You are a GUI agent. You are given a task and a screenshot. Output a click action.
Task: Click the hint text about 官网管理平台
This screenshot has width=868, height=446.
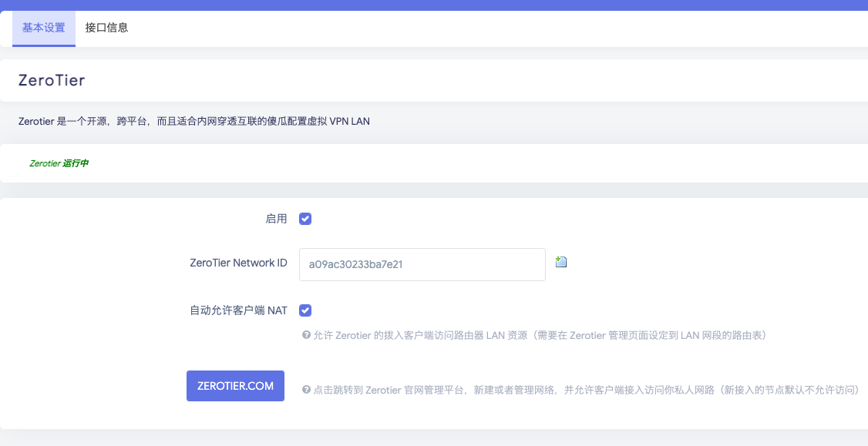tap(586, 390)
